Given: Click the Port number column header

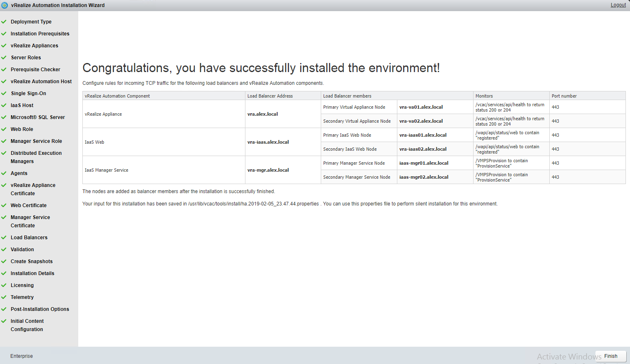Looking at the screenshot, I should pos(564,96).
